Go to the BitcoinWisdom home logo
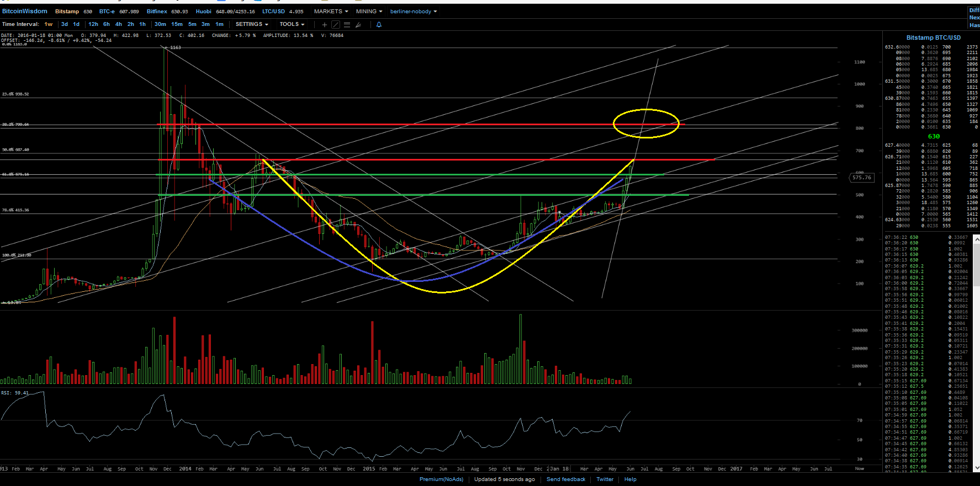 coord(25,11)
